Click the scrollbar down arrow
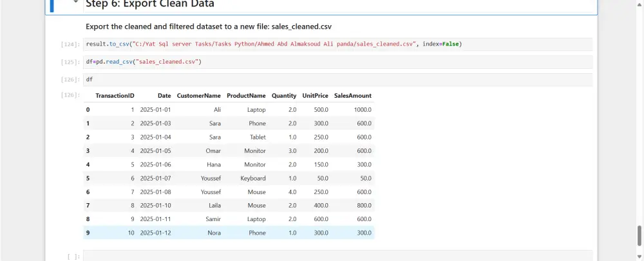Screen dimensions: 644x261 (x=639, y=256)
